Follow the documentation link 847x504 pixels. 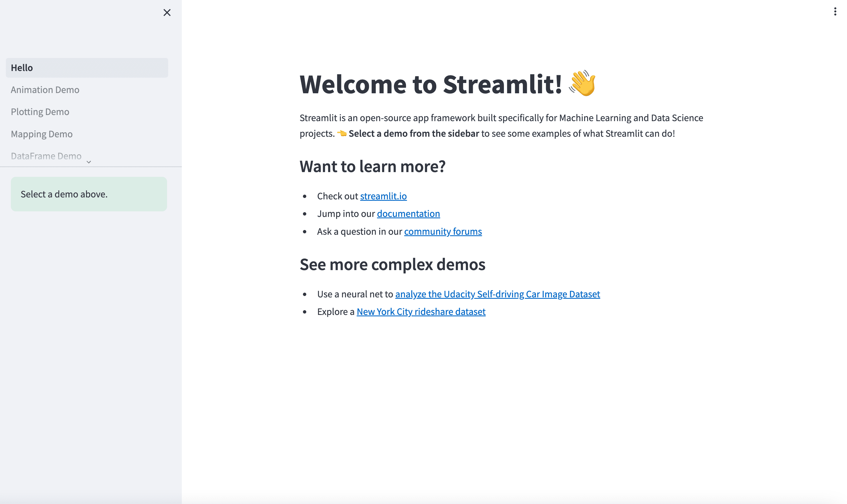pos(408,214)
